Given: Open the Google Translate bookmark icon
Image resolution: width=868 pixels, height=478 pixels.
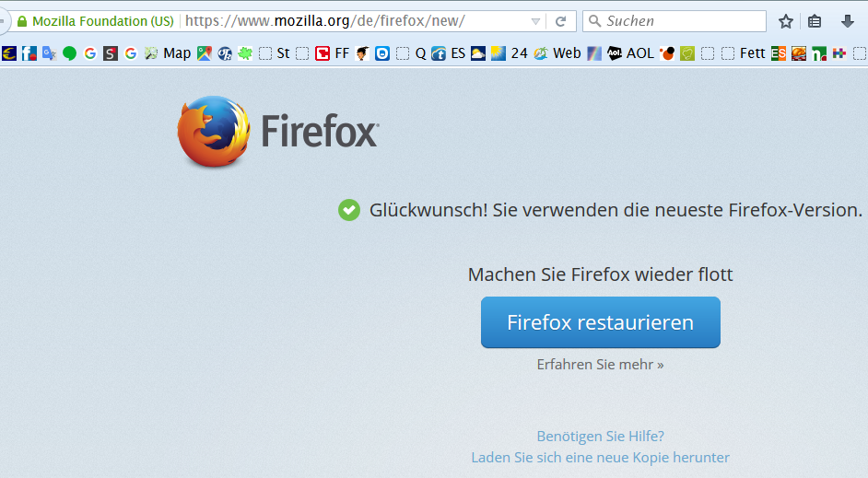Looking at the screenshot, I should [49, 53].
